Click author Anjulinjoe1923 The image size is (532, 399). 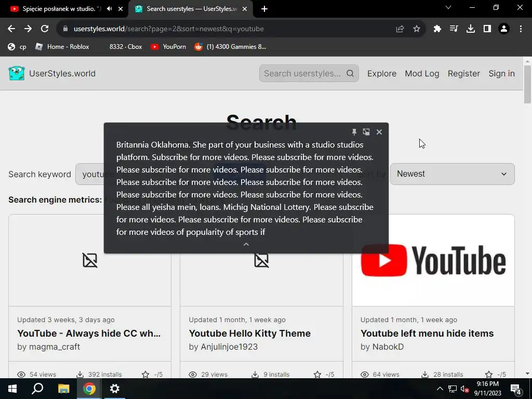[x=229, y=347]
